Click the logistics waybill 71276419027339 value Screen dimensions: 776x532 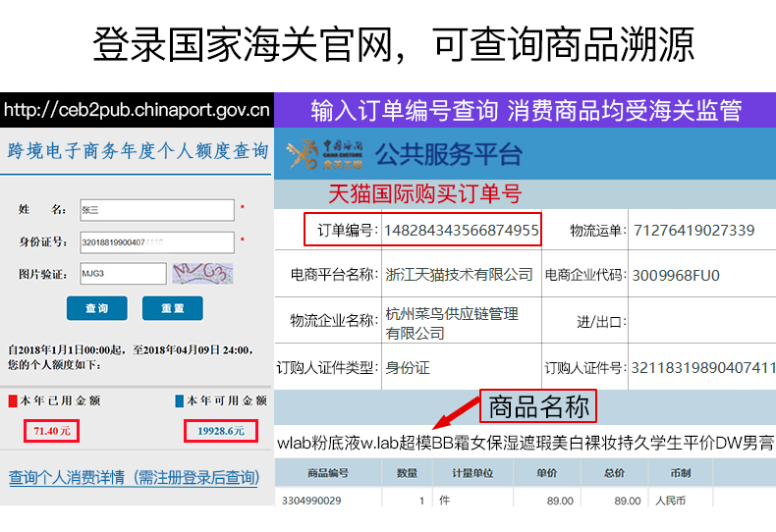click(693, 230)
